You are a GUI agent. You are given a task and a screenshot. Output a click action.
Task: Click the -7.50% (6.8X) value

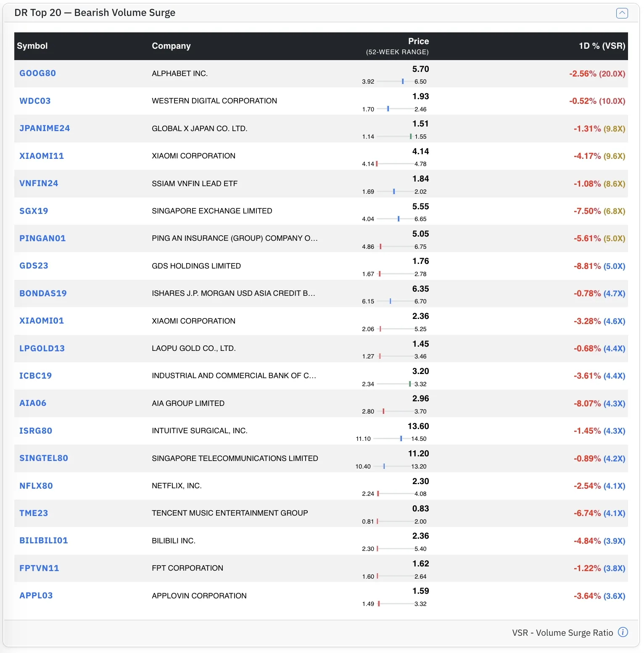coord(599,211)
